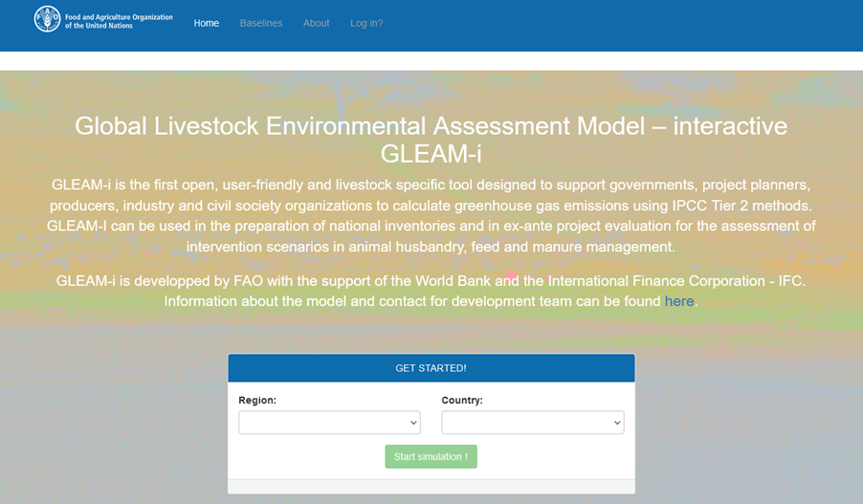Open the Baselines navigation item

[x=261, y=23]
